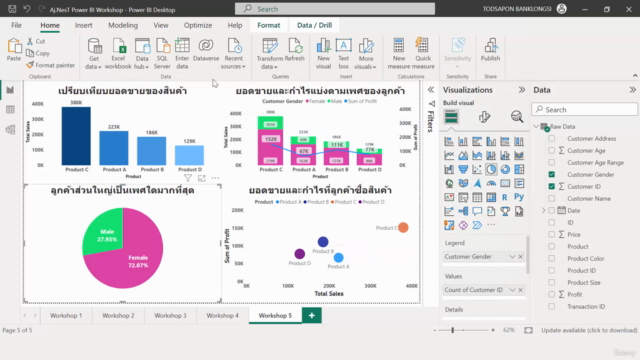
Task: Go to Workshop 3 page tab
Action: (x=170, y=316)
